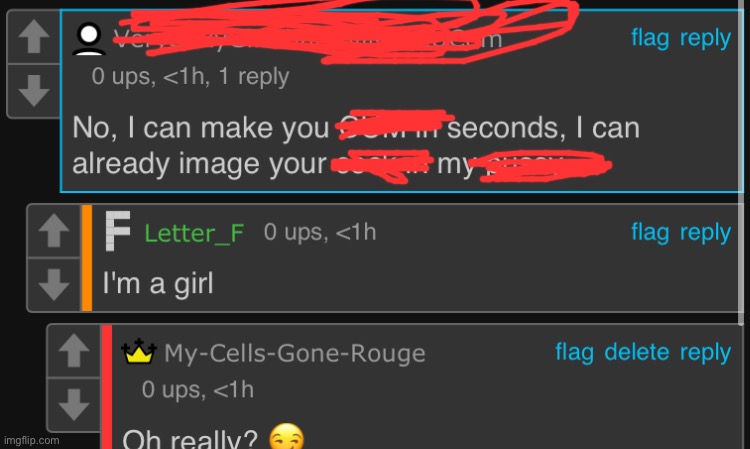Downvote My-Cells-Gone-Rouge's comment
750x449 pixels.
pyautogui.click(x=73, y=404)
